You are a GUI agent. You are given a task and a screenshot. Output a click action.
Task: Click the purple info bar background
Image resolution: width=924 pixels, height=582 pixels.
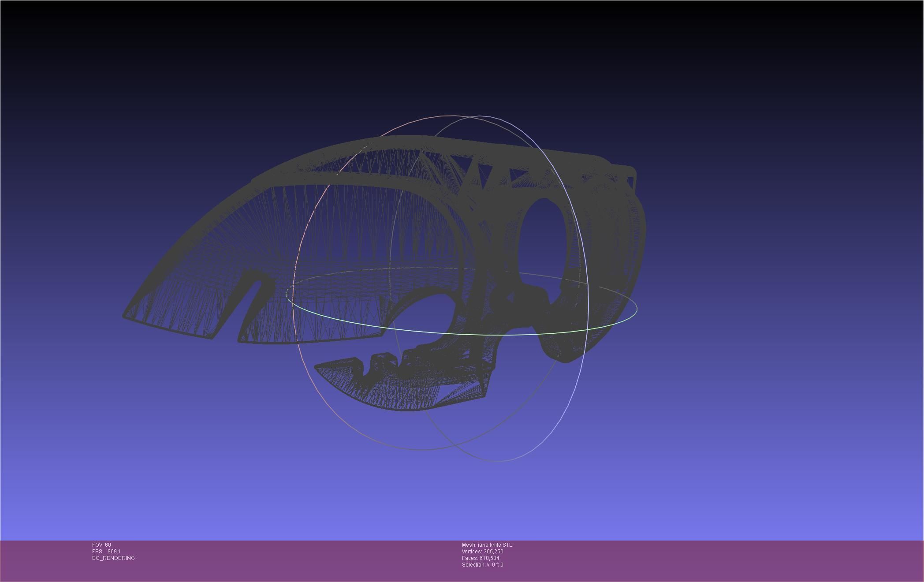tap(705, 560)
